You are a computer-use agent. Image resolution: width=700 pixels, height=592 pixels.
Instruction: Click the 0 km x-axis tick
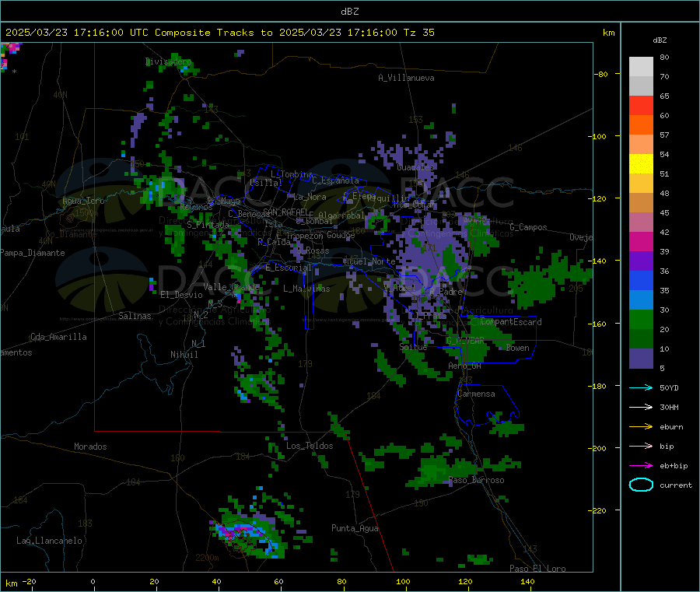(x=93, y=581)
